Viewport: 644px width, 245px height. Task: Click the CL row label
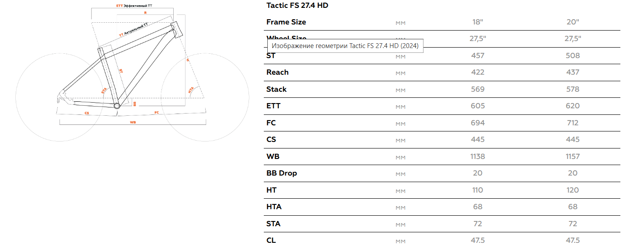pyautogui.click(x=271, y=240)
